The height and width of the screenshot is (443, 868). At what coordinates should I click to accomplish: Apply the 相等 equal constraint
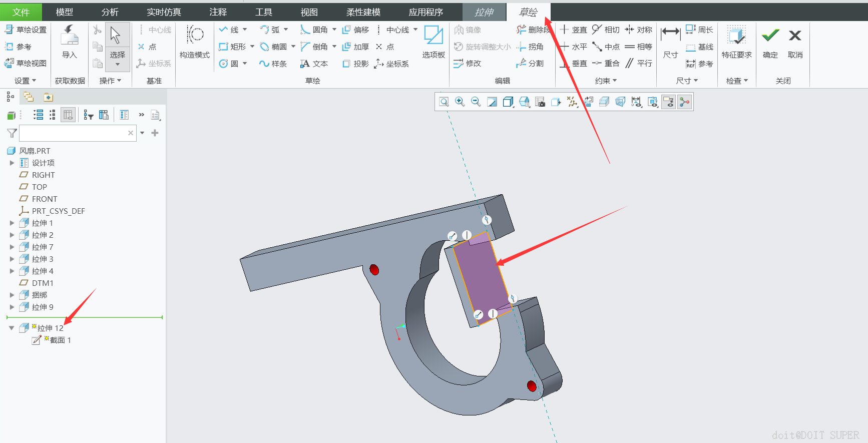[x=638, y=47]
